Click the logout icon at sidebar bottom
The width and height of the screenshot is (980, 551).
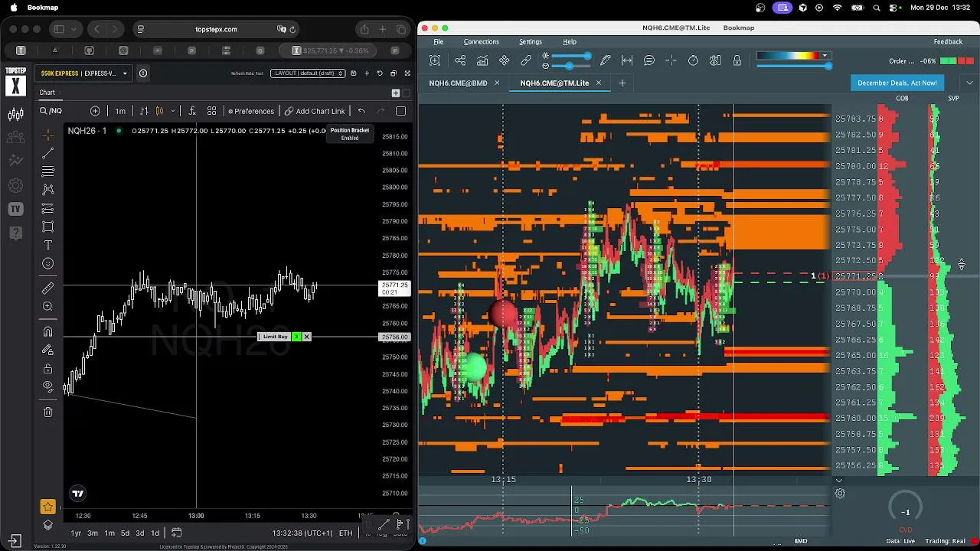click(x=15, y=540)
